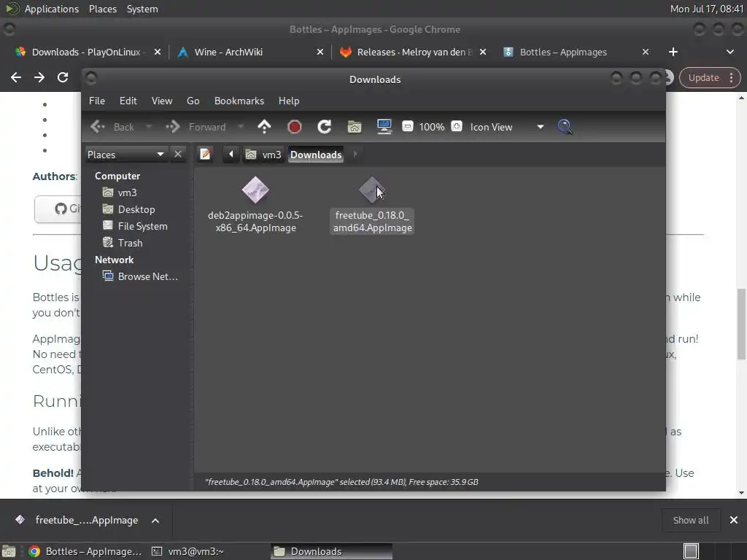Open the Computer toolbar icon

[x=384, y=127]
